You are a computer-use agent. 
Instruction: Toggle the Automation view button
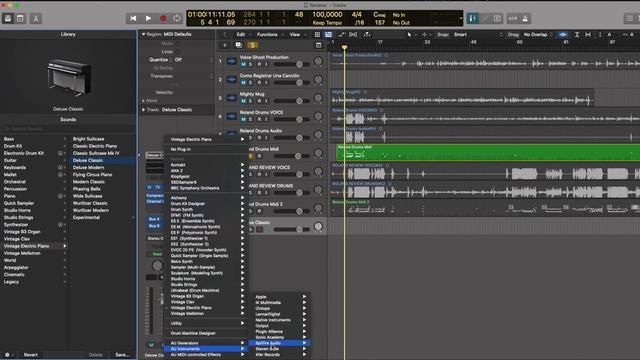(342, 35)
